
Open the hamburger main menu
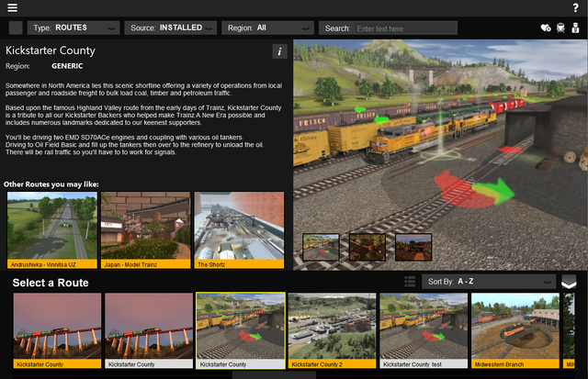click(12, 7)
